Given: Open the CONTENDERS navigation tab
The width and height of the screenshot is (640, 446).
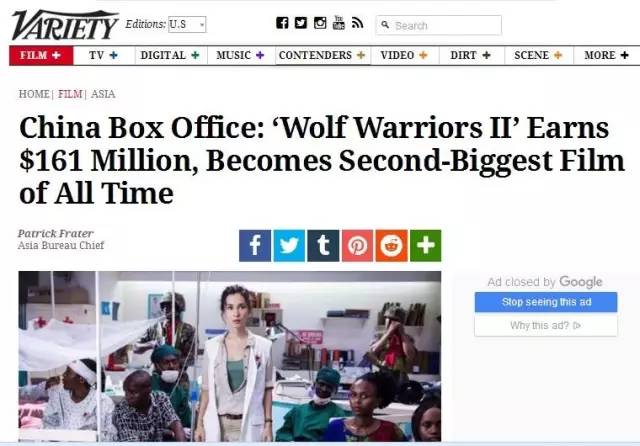Looking at the screenshot, I should (x=322, y=55).
